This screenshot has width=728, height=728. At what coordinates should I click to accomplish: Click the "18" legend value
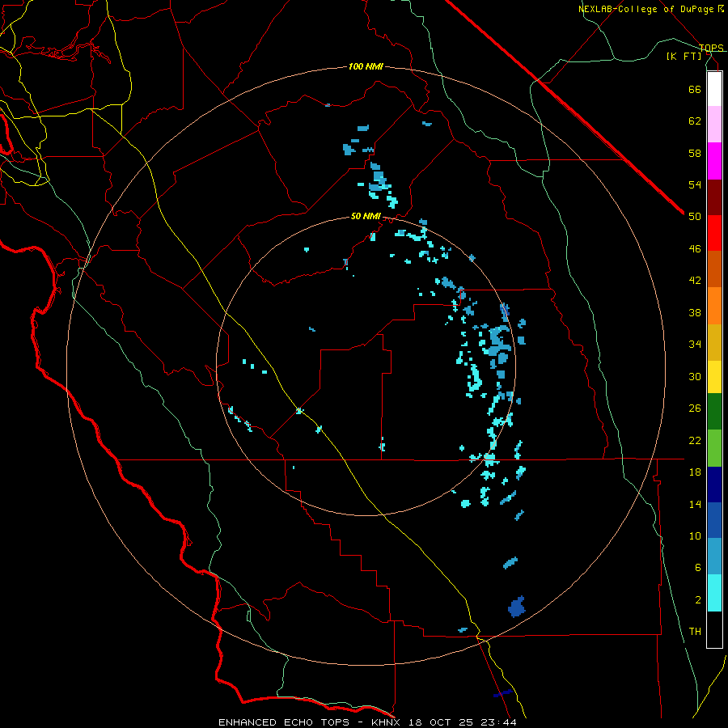(x=695, y=472)
